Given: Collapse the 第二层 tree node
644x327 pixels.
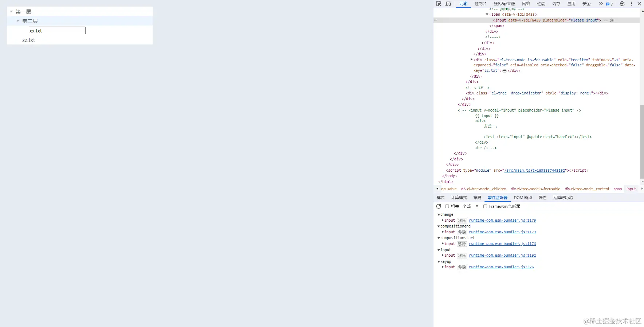Looking at the screenshot, I should pyautogui.click(x=18, y=21).
